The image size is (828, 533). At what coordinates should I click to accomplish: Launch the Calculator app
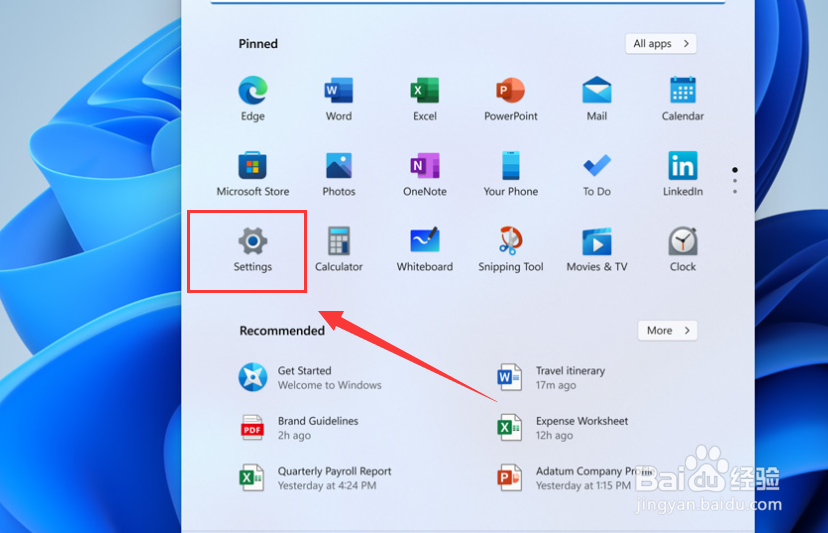click(338, 250)
